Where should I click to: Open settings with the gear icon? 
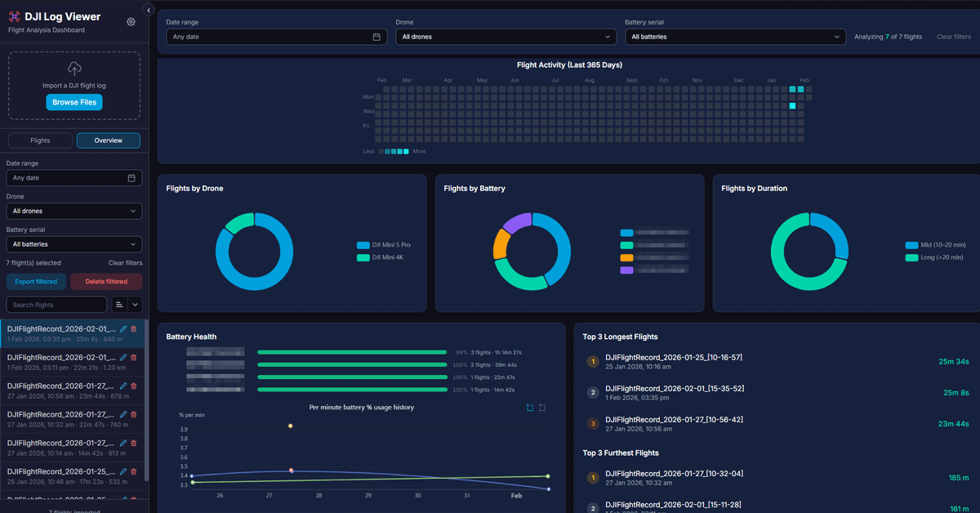point(131,22)
